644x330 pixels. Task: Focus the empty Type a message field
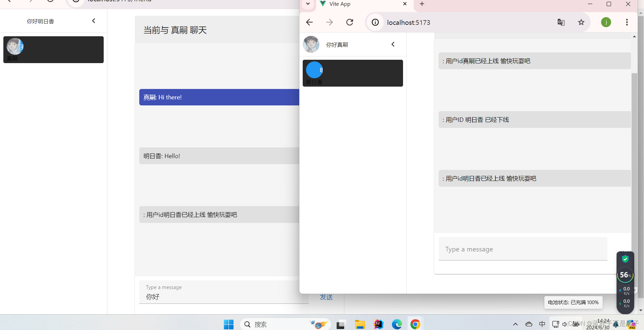click(x=523, y=249)
